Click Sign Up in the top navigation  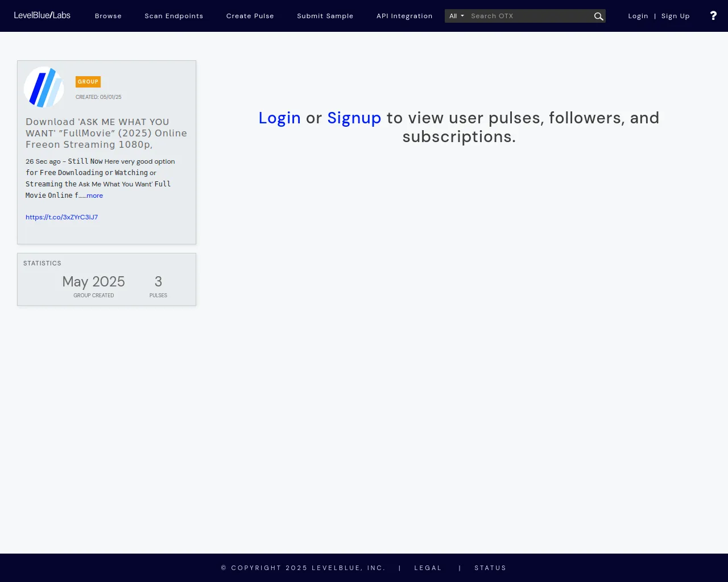coord(676,16)
